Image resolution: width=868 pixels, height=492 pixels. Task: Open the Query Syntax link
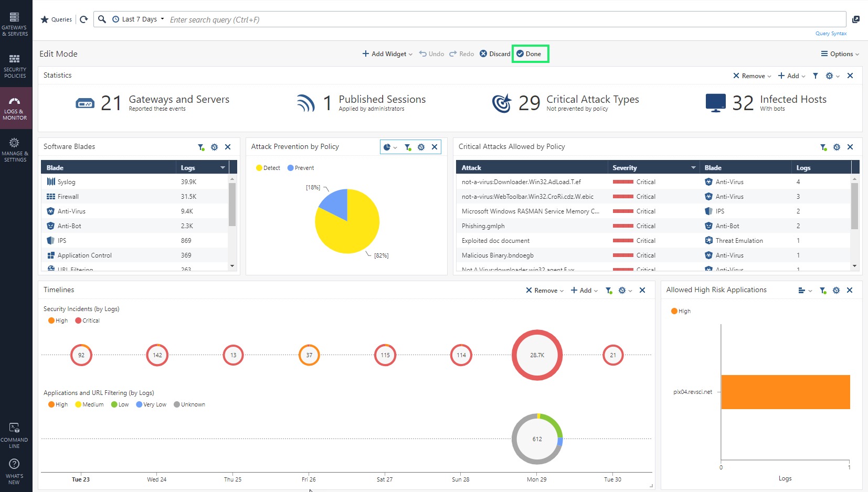click(831, 34)
